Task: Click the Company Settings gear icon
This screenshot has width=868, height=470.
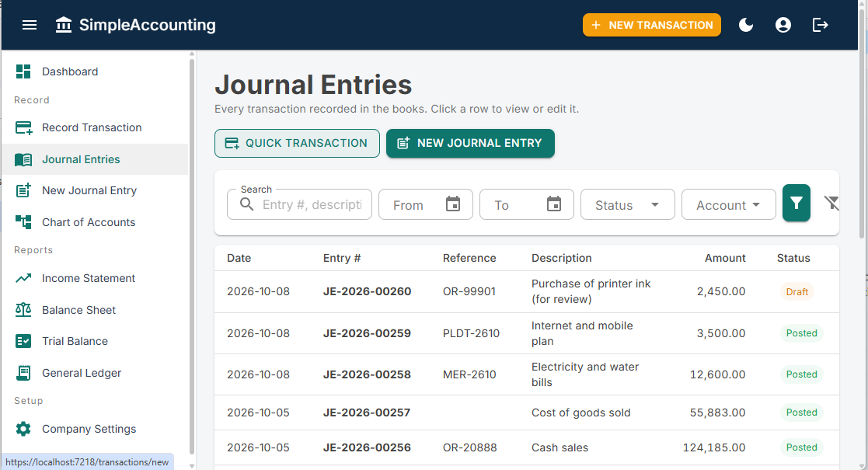Action: tap(23, 429)
